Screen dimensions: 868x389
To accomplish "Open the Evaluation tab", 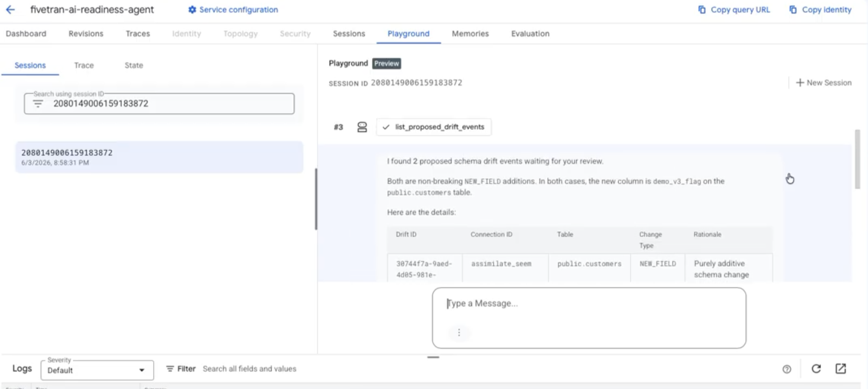I will 530,34.
